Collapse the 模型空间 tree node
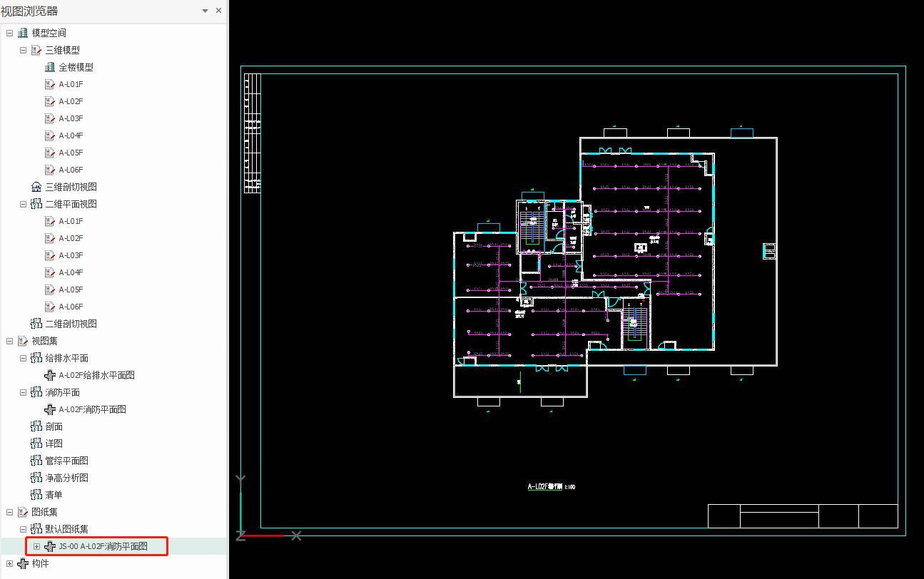Screen dimensions: 924x579 pos(9,33)
